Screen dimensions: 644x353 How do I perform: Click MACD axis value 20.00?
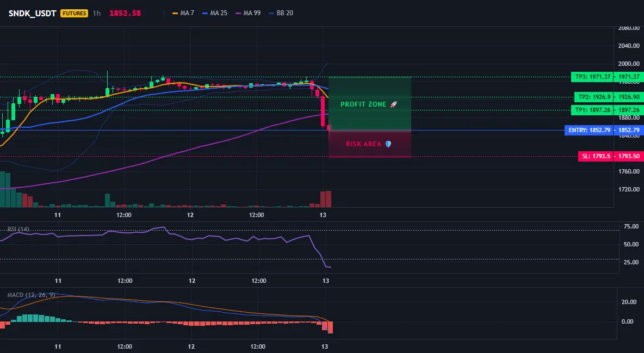pyautogui.click(x=629, y=302)
